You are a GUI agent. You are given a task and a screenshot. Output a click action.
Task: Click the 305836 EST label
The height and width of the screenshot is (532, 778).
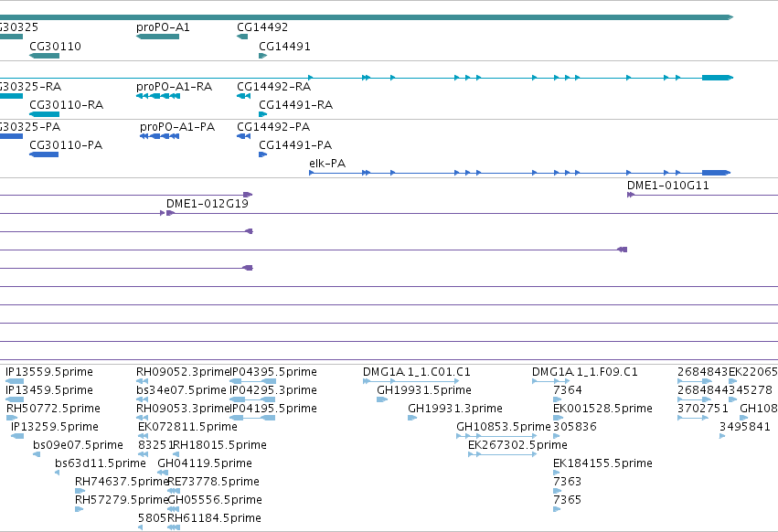pos(574,427)
